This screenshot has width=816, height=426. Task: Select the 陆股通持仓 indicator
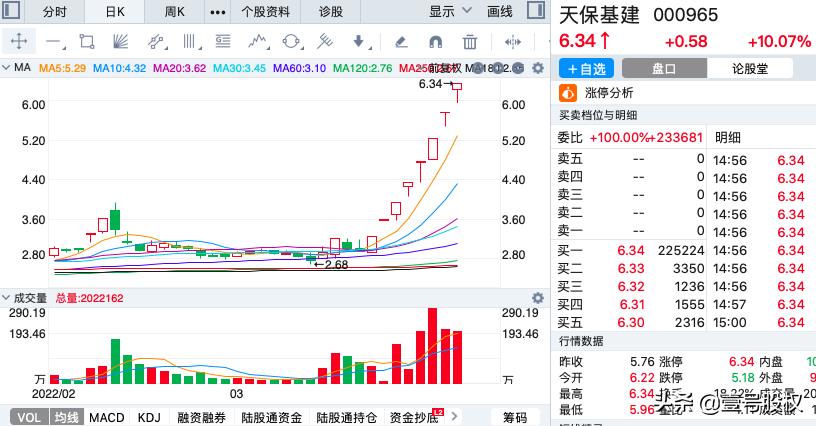tap(347, 417)
